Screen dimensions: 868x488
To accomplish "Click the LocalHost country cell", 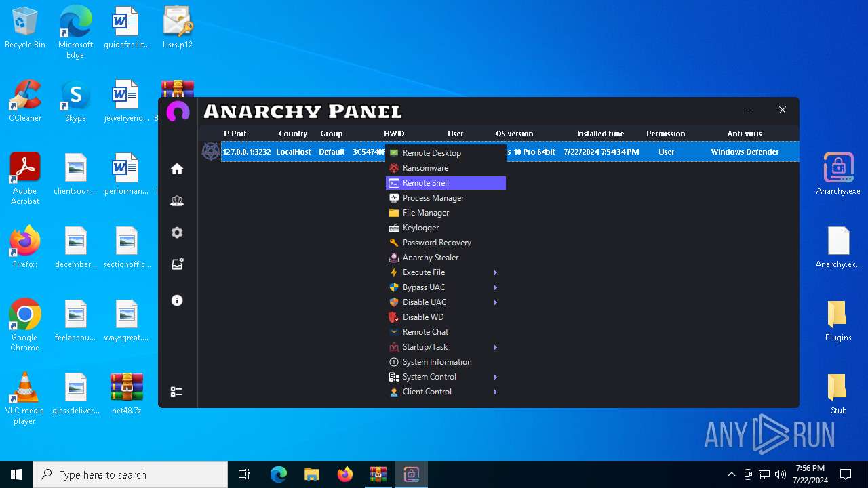I will tap(294, 152).
